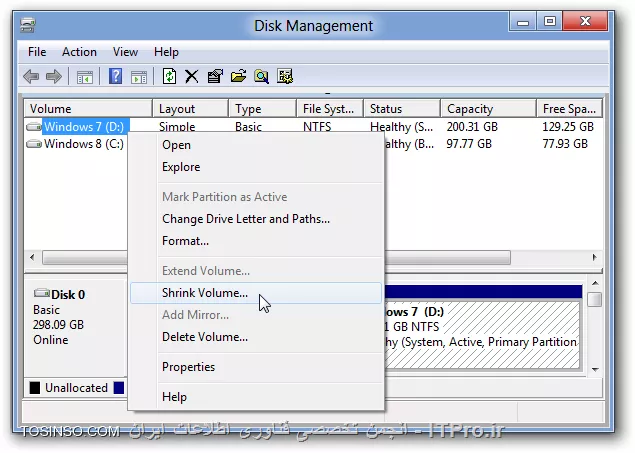
Task: Click the NTFS file system cell
Action: 317,127
